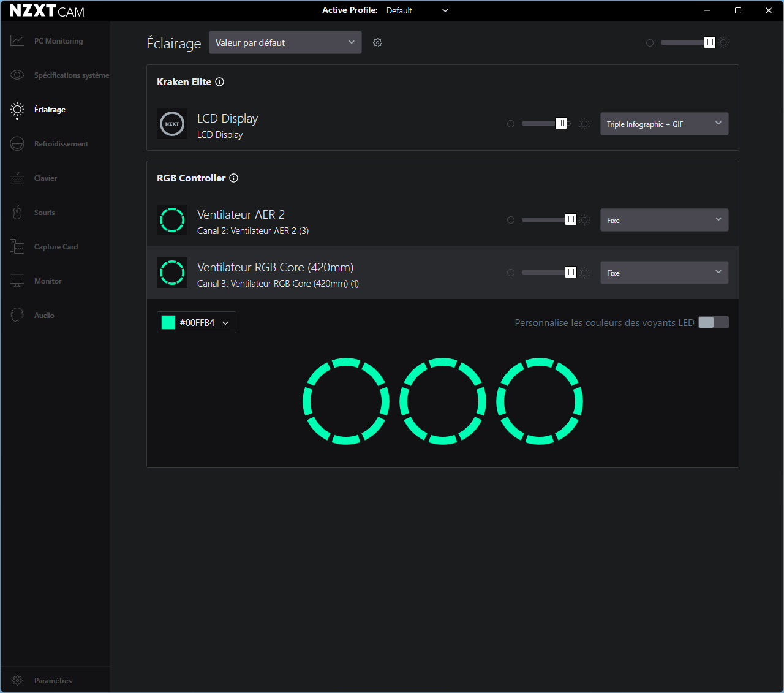Click the Éclairage sun icon in sidebar

tap(17, 110)
